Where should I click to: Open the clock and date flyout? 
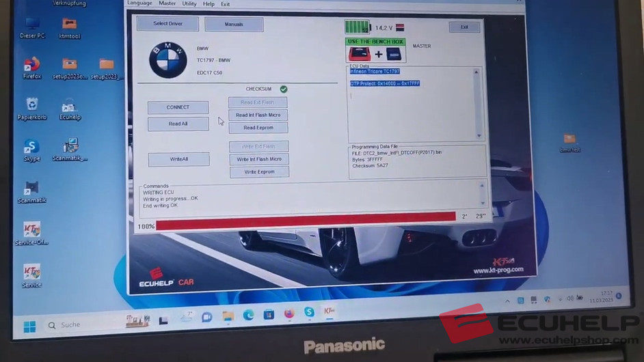pos(602,296)
